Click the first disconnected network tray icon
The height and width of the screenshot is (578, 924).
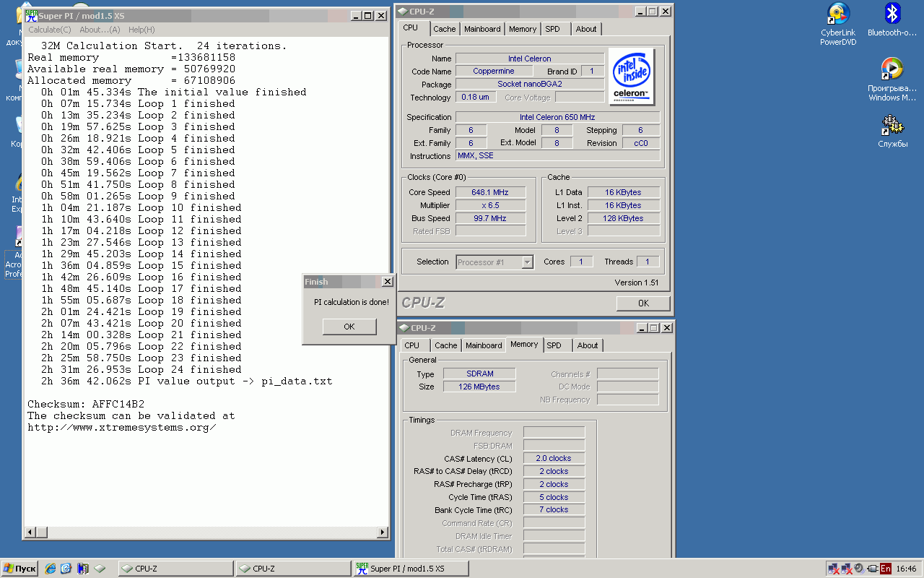[834, 569]
